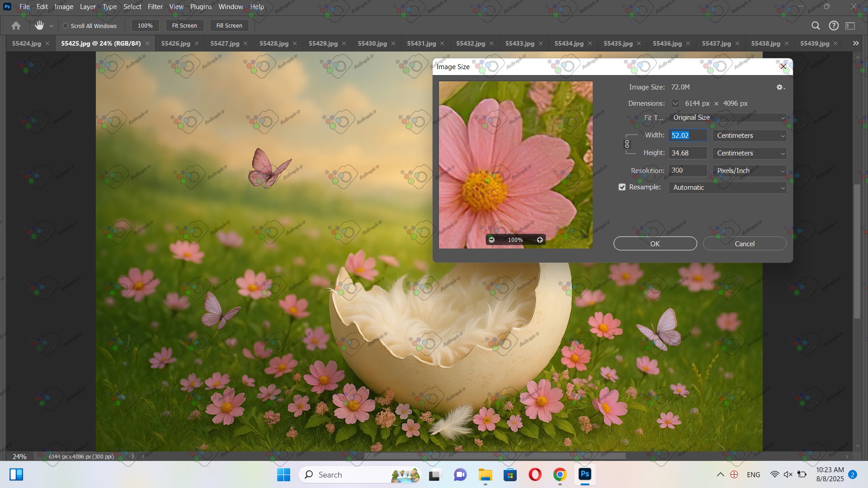The height and width of the screenshot is (488, 868).
Task: Open the Fit To Original Size dropdown
Action: [x=727, y=117]
